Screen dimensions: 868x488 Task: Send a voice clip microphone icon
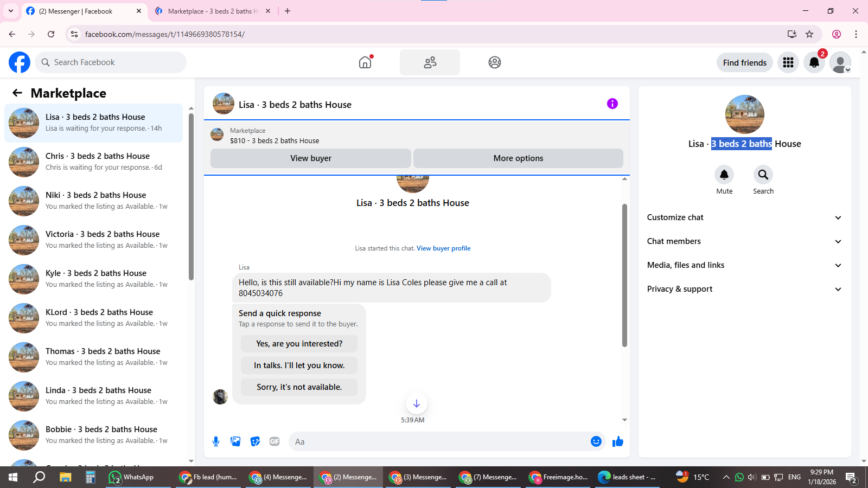tap(216, 441)
